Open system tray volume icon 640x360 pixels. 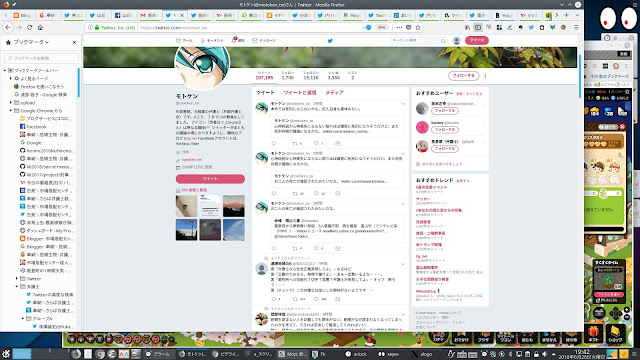click(544, 354)
